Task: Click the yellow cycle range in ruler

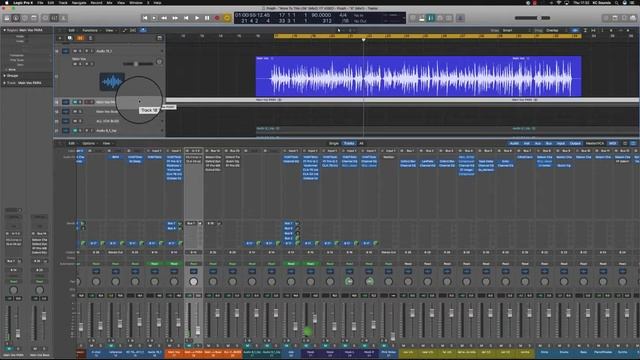Action: (427, 36)
